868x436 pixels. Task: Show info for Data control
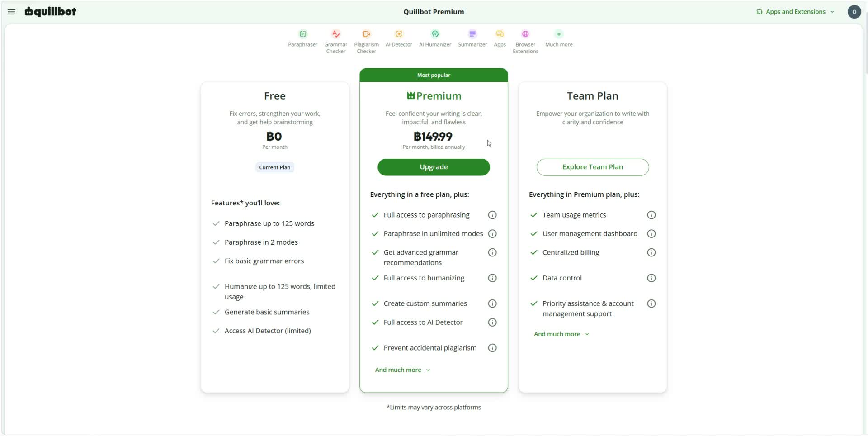tap(651, 278)
